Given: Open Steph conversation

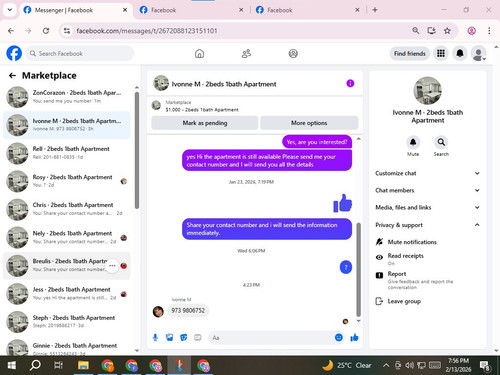Looking at the screenshot, I should click(x=66, y=322).
